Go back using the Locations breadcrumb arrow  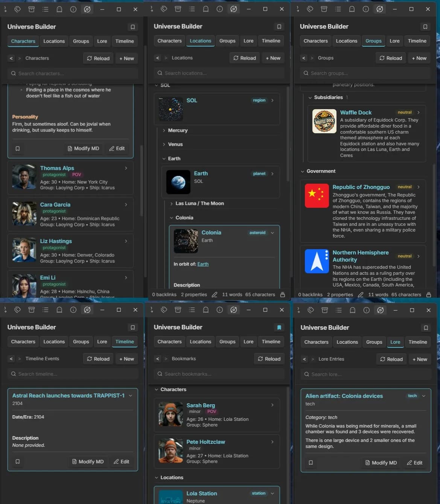(x=158, y=58)
